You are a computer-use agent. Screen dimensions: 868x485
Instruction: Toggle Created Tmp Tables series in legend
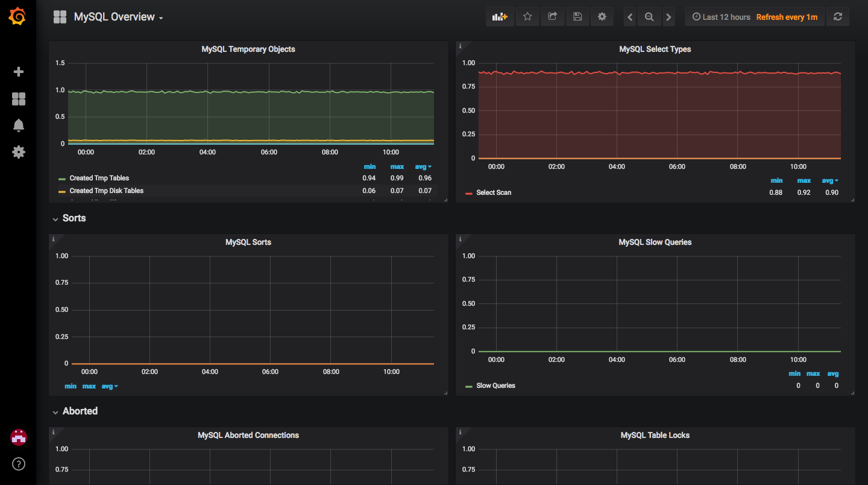pyautogui.click(x=99, y=179)
